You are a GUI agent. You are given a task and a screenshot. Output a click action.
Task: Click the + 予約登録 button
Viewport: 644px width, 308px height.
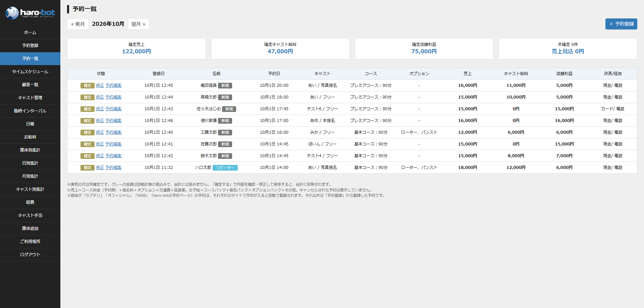[x=621, y=24]
